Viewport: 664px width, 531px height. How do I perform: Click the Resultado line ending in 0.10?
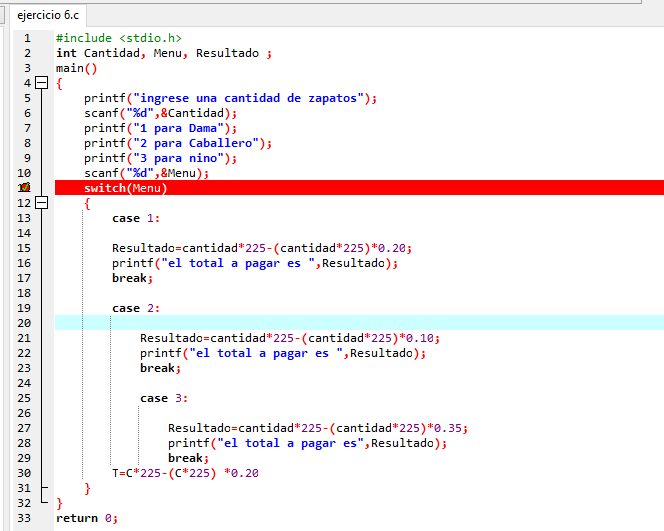coord(290,338)
